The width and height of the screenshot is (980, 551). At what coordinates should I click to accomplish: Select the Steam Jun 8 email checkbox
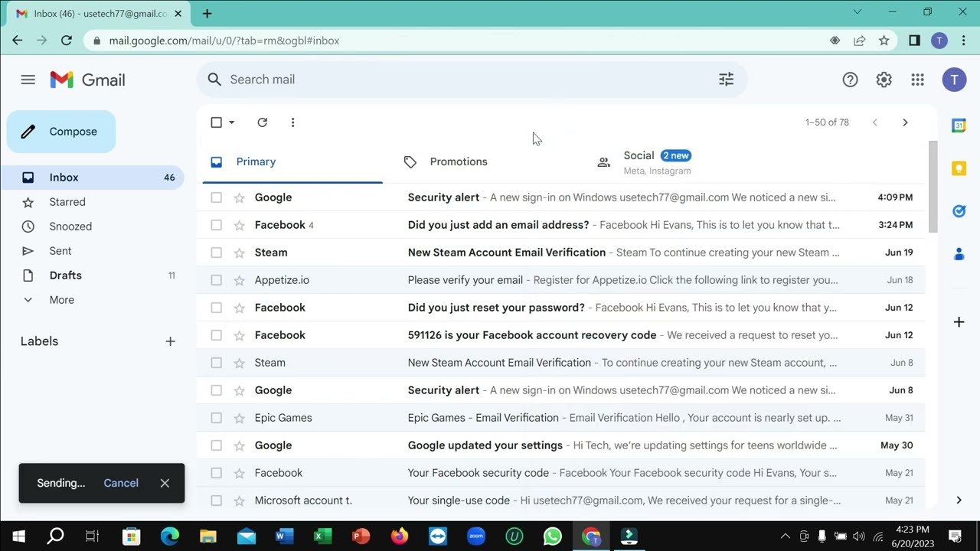(x=216, y=363)
